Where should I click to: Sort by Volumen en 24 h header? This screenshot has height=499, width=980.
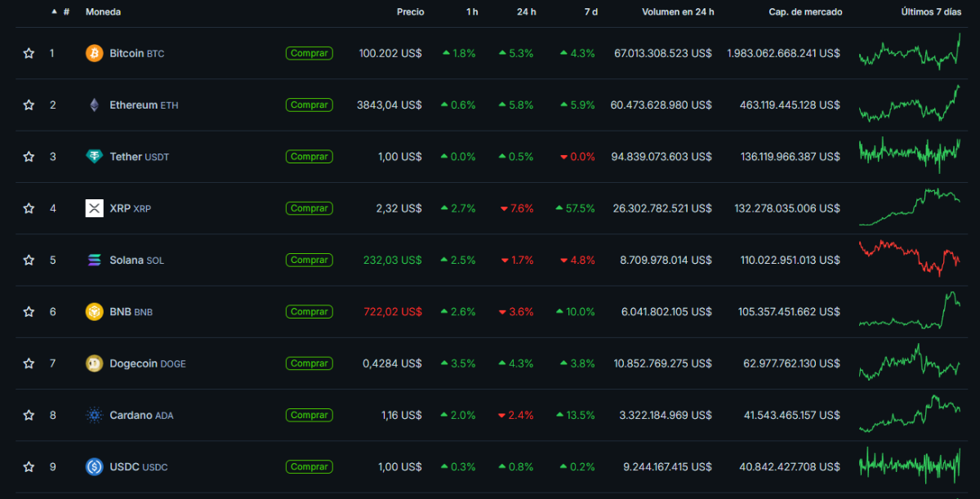click(677, 12)
